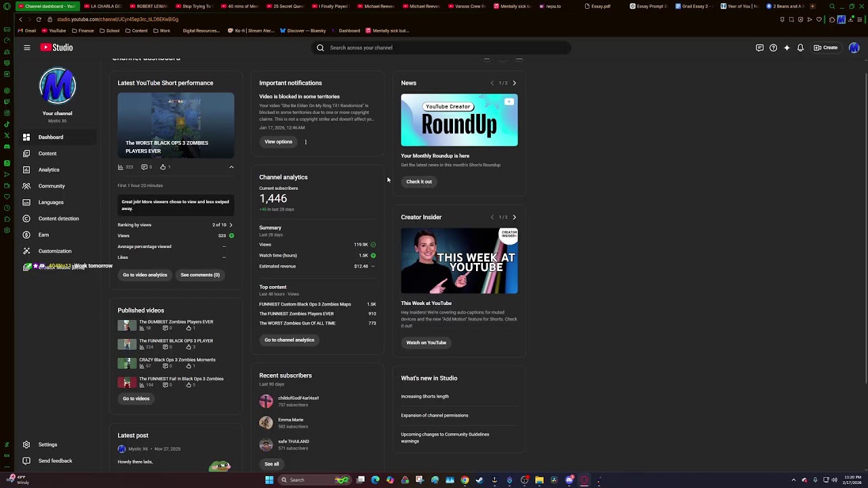Open more options for blocked video notification
The image size is (868, 488).
click(x=306, y=142)
